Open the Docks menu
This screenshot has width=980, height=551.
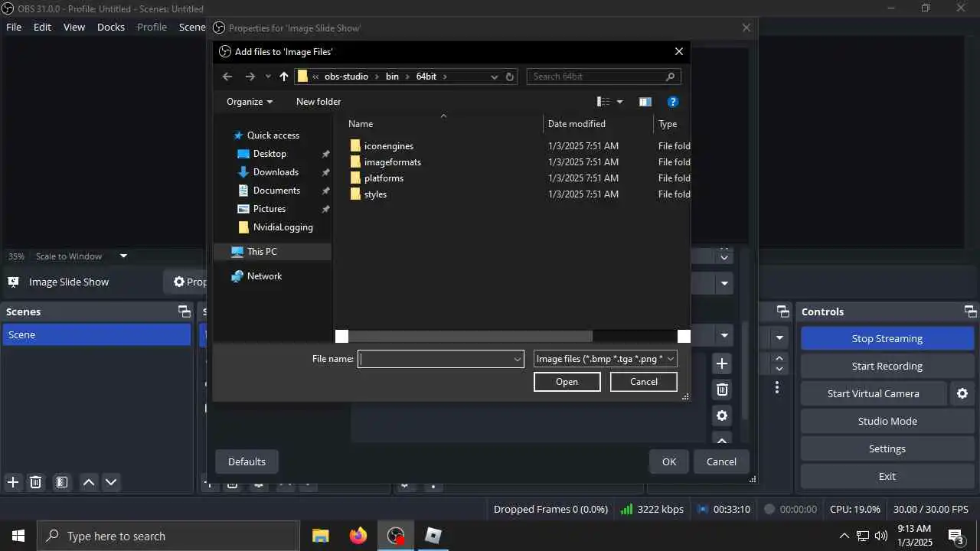coord(111,27)
